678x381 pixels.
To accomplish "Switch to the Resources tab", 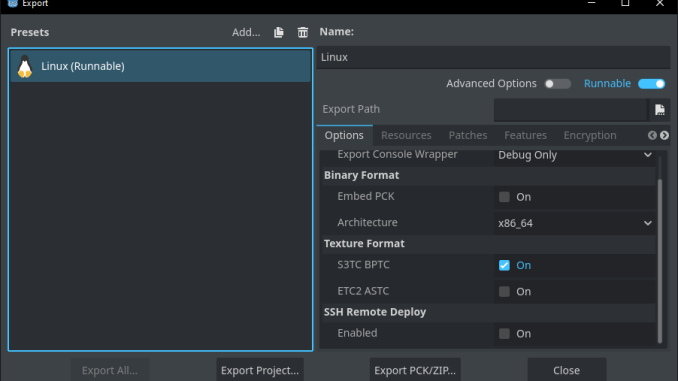I will tap(406, 135).
